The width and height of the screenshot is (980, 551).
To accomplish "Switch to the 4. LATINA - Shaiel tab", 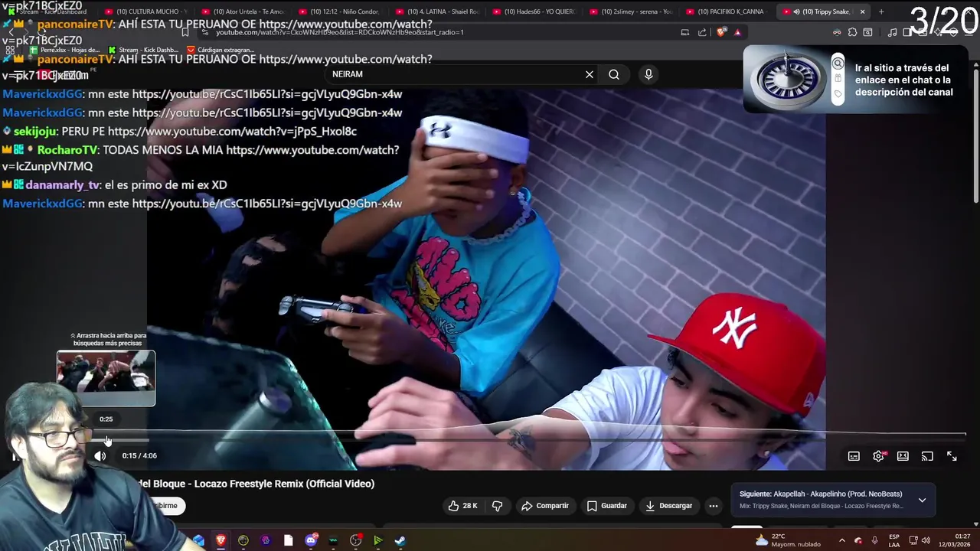I will (x=436, y=11).
